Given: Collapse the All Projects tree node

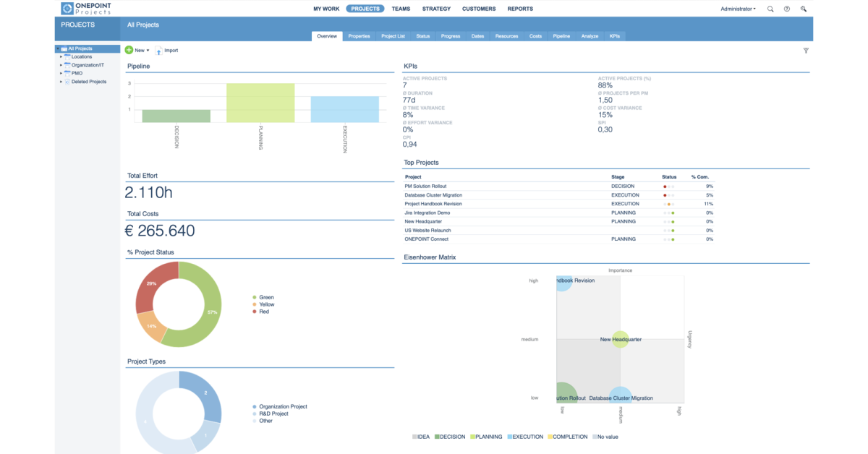Looking at the screenshot, I should pos(57,48).
